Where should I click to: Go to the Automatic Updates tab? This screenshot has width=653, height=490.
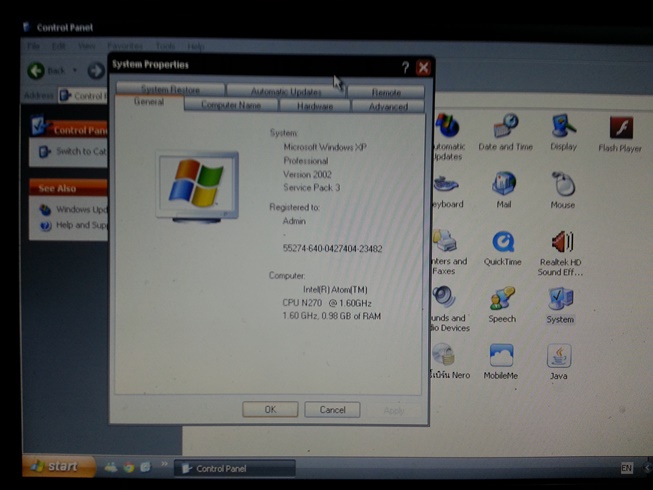286,91
